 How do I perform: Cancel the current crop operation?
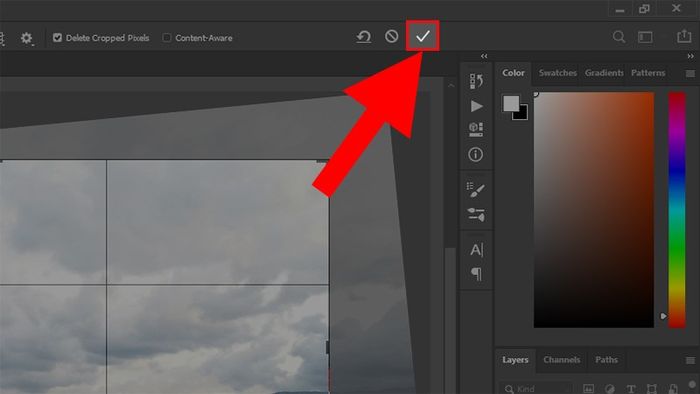pyautogui.click(x=392, y=36)
